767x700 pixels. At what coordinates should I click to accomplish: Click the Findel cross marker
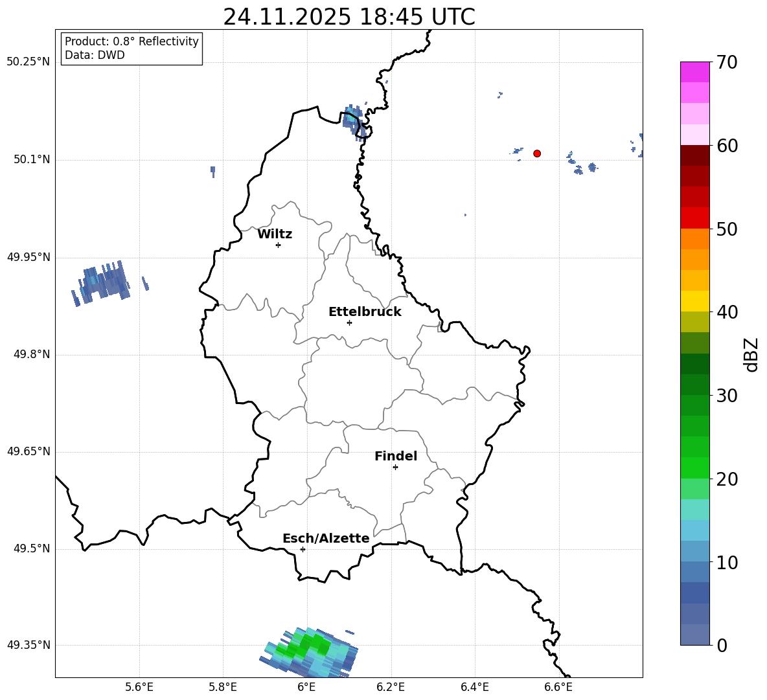pos(395,468)
